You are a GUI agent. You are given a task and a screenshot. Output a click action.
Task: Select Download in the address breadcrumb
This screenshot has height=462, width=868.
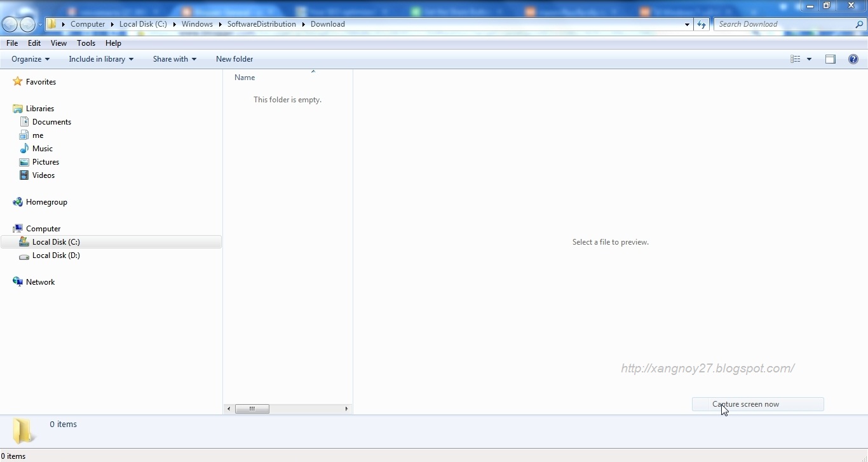pyautogui.click(x=328, y=24)
